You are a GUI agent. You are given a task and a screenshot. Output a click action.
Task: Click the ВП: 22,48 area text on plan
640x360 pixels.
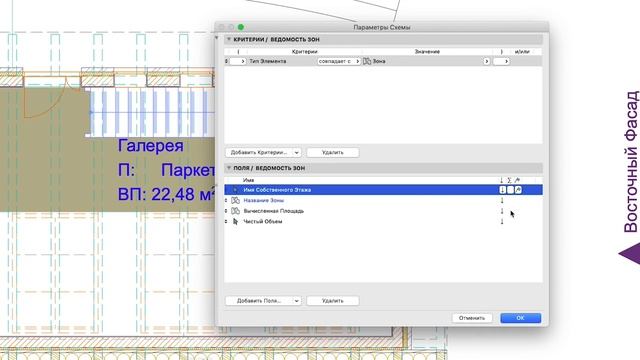tap(166, 194)
